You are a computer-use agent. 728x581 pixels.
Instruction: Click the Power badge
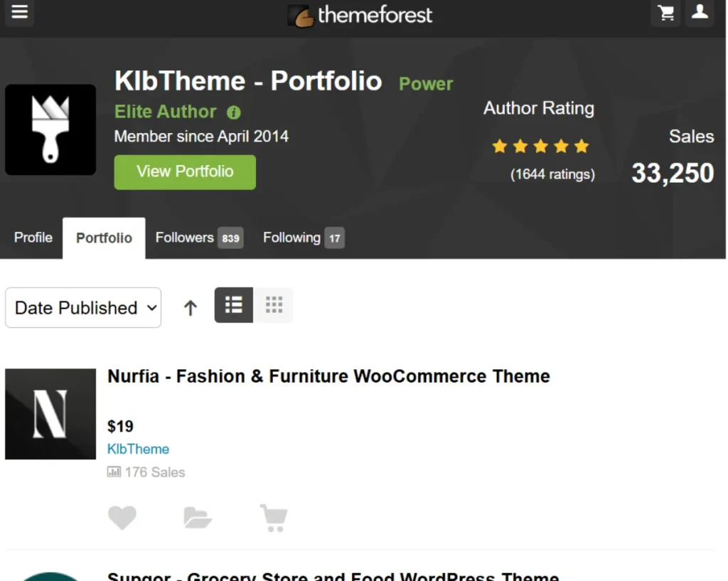click(x=426, y=84)
